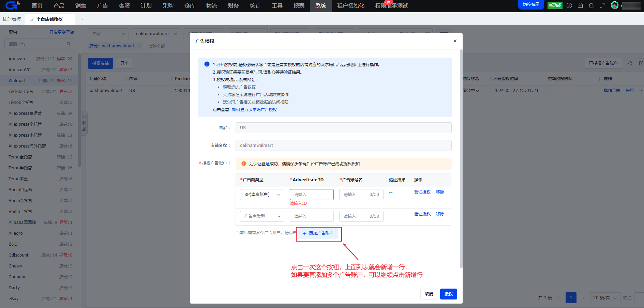The width and height of the screenshot is (644, 308).
Task: Open the more options ellipsis in oakhamwalmart row
Action: pos(641,91)
